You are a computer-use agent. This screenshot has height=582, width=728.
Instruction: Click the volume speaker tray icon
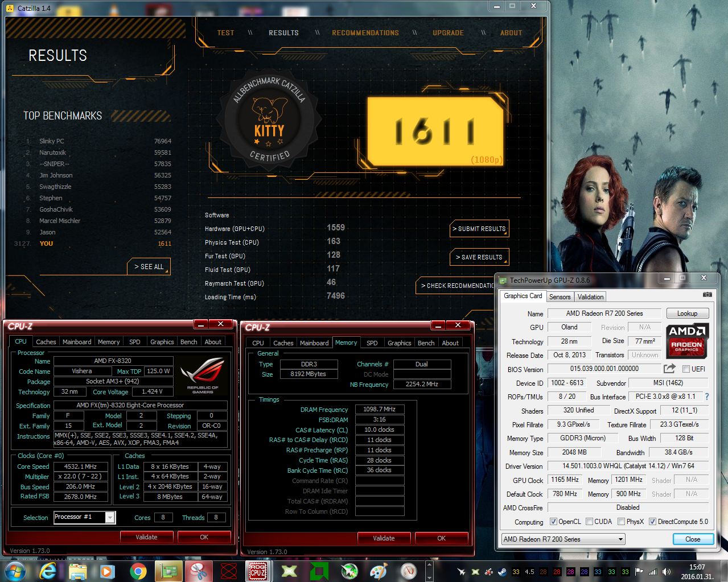coord(667,572)
